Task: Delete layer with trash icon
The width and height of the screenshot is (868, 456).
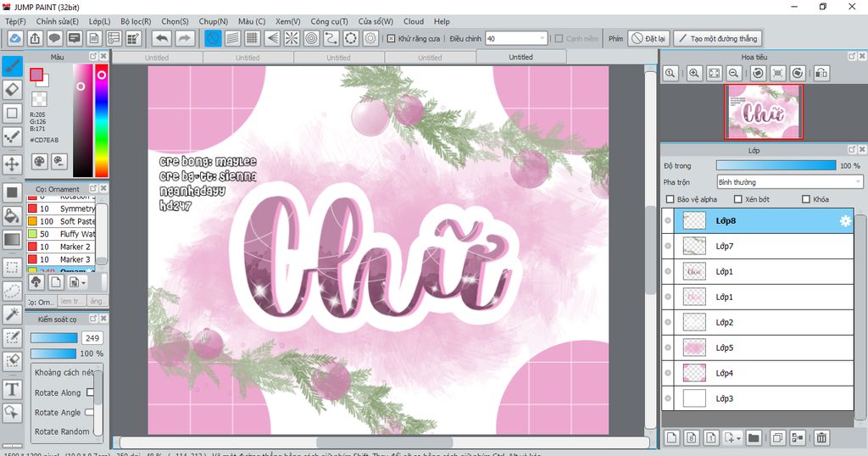Action: [821, 437]
